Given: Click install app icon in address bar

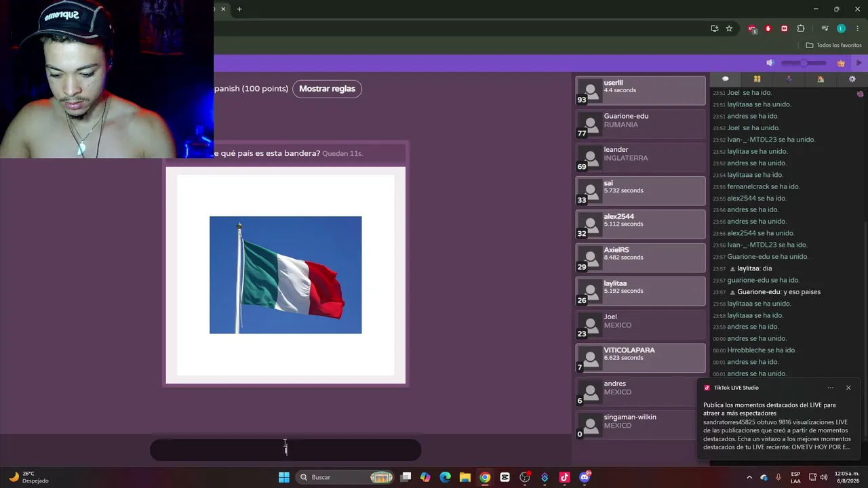Looking at the screenshot, I should tap(714, 28).
